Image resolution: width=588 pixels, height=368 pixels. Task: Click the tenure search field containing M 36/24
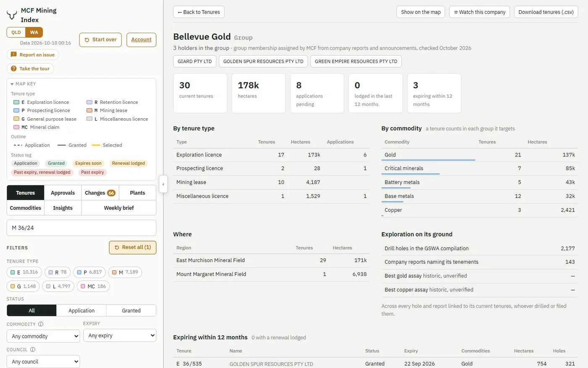point(81,228)
